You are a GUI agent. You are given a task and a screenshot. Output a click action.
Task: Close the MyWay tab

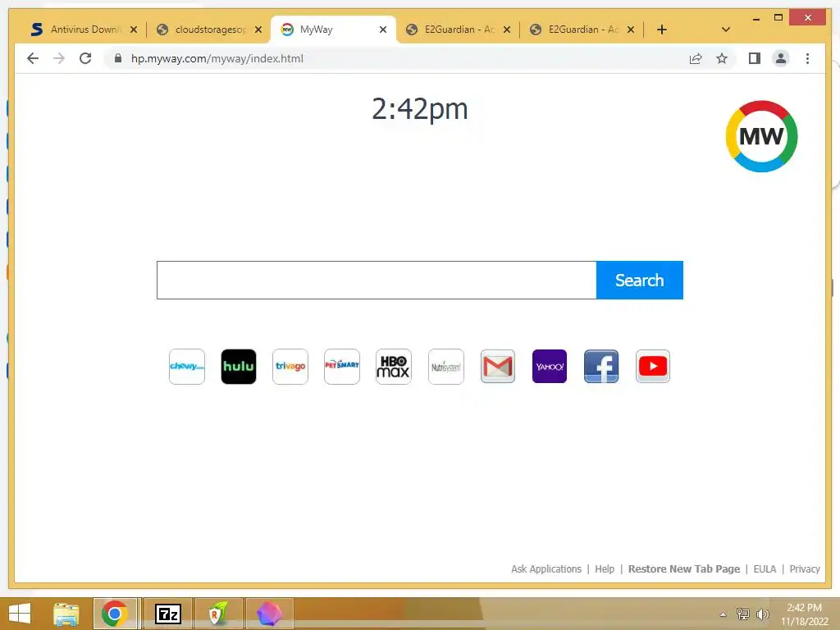[383, 30]
